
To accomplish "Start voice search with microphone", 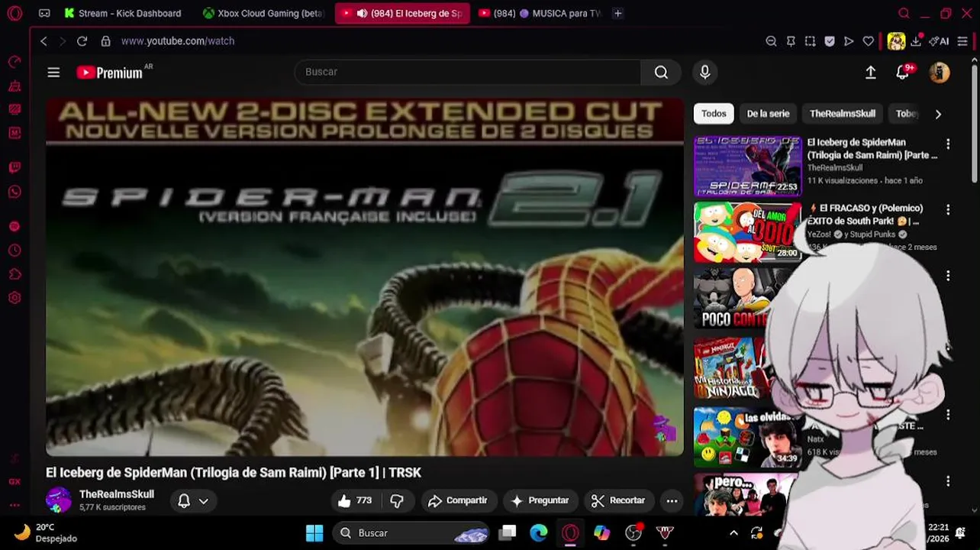I will coord(704,72).
